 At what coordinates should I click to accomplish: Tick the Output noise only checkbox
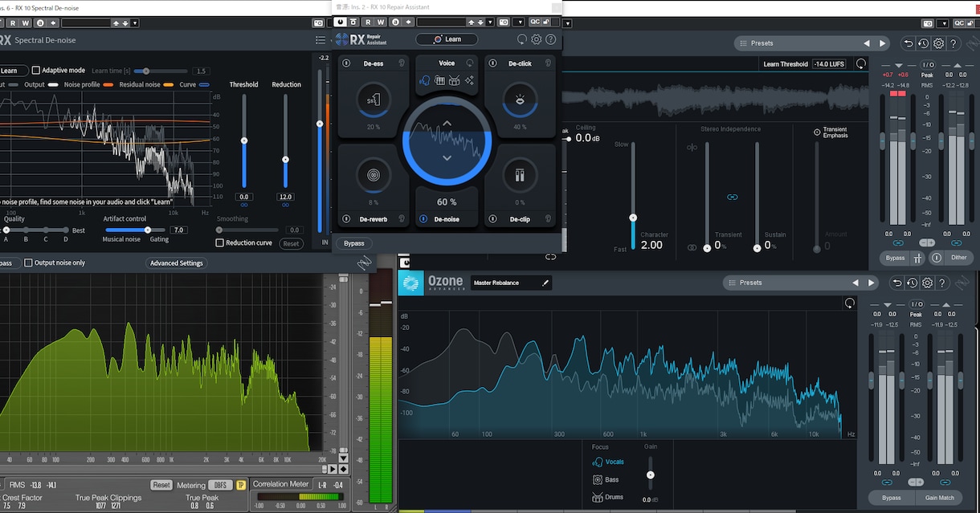(x=28, y=263)
